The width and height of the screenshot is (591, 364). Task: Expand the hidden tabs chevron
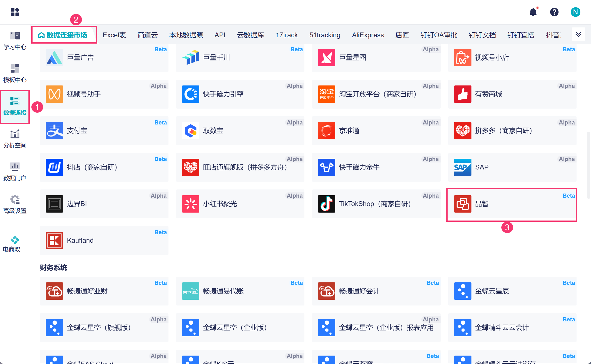coord(578,34)
